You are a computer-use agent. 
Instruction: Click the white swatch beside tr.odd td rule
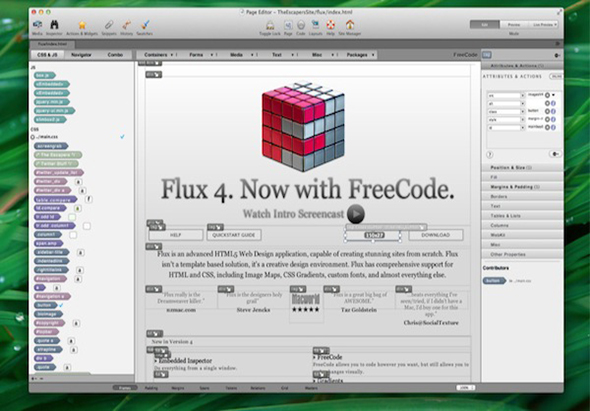(x=72, y=217)
